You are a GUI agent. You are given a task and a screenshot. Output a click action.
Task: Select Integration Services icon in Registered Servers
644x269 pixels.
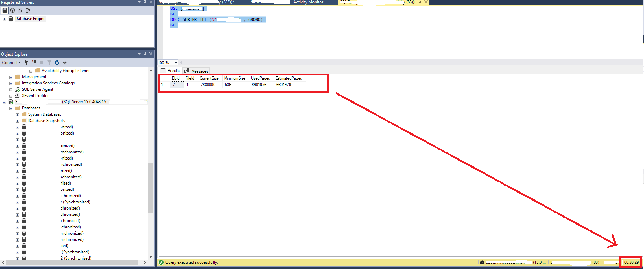[28, 10]
